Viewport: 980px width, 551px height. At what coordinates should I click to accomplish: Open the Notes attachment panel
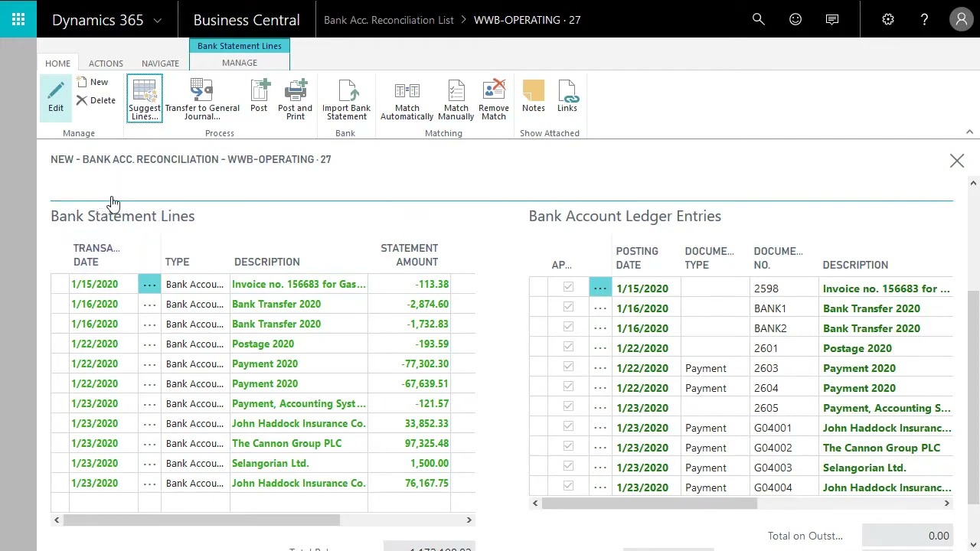click(x=534, y=98)
